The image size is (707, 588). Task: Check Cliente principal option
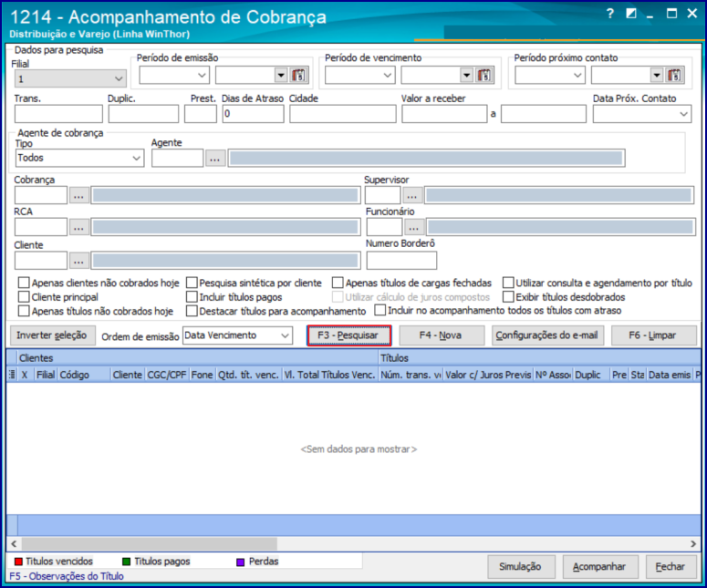24,297
